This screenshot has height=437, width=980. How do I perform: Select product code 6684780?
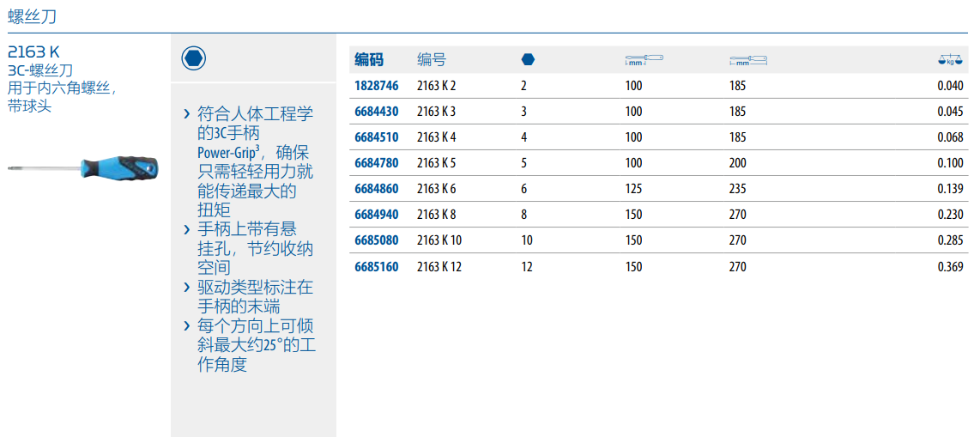pyautogui.click(x=376, y=163)
